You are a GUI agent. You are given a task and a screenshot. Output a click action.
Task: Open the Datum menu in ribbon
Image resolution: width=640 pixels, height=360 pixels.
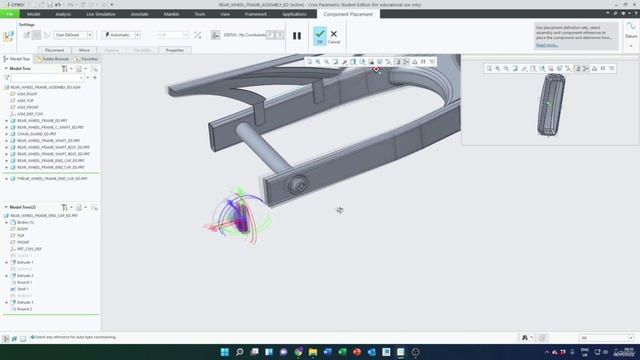(x=631, y=36)
